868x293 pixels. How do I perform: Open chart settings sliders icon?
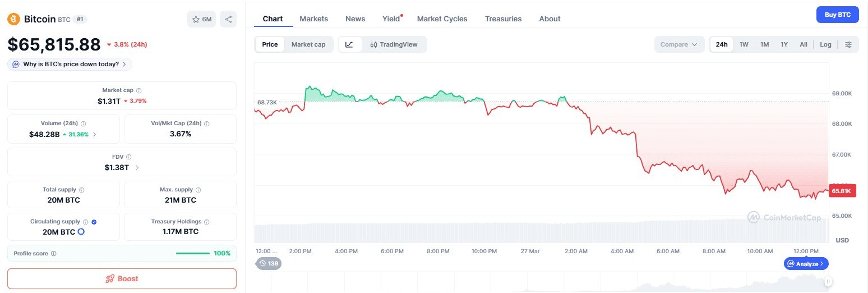848,44
